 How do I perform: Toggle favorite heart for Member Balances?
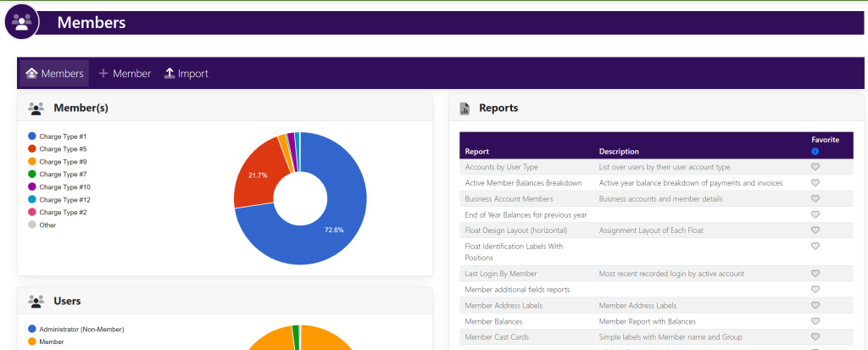click(x=815, y=322)
